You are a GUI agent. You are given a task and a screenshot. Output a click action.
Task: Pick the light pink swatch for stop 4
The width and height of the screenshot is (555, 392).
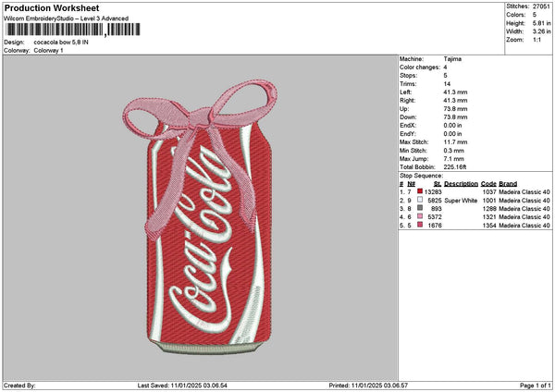pyautogui.click(x=420, y=216)
